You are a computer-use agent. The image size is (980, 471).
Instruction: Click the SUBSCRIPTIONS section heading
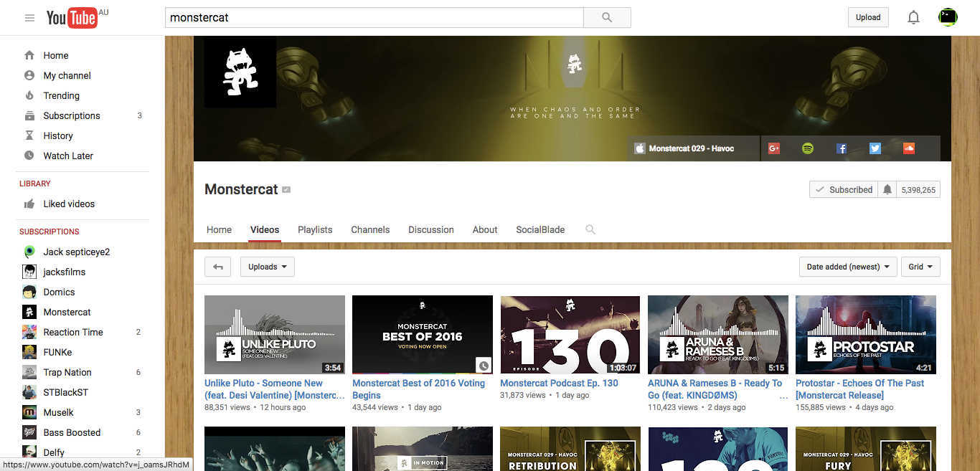50,232
